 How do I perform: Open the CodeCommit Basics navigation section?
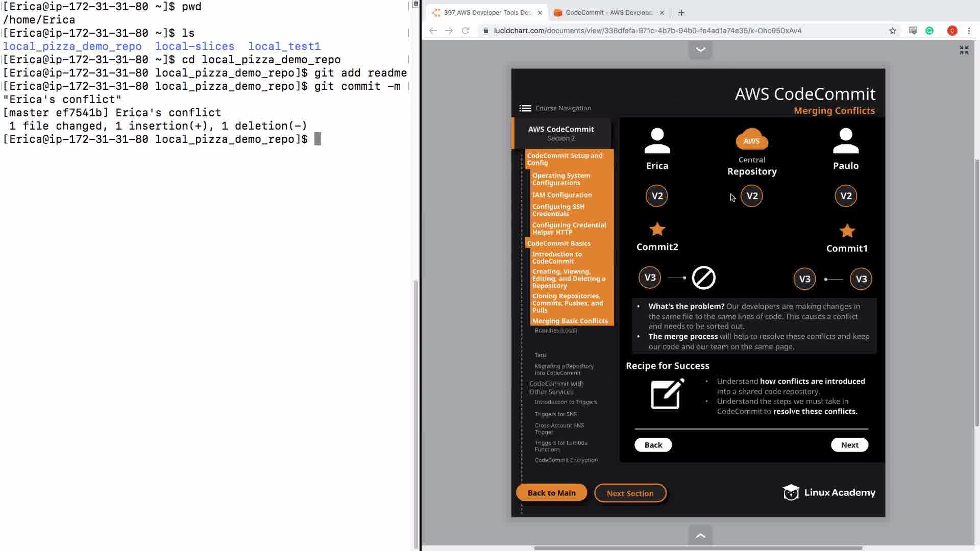tap(558, 243)
